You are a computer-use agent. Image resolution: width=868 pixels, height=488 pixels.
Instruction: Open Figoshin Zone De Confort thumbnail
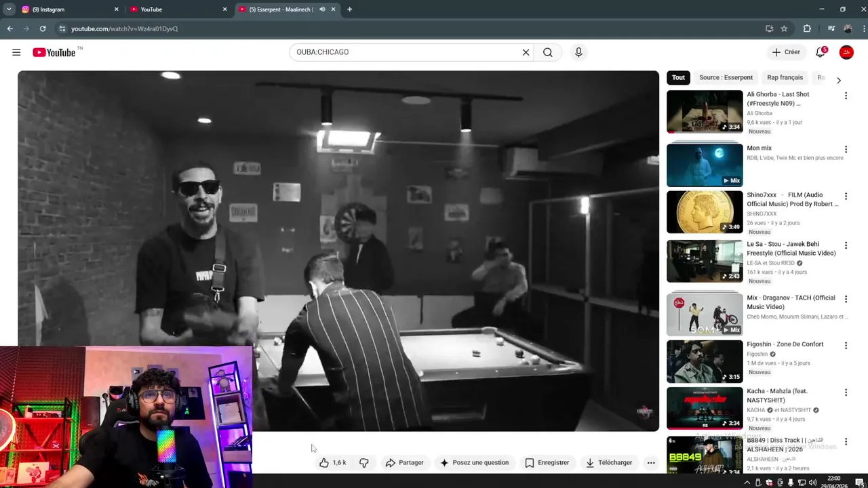(705, 361)
